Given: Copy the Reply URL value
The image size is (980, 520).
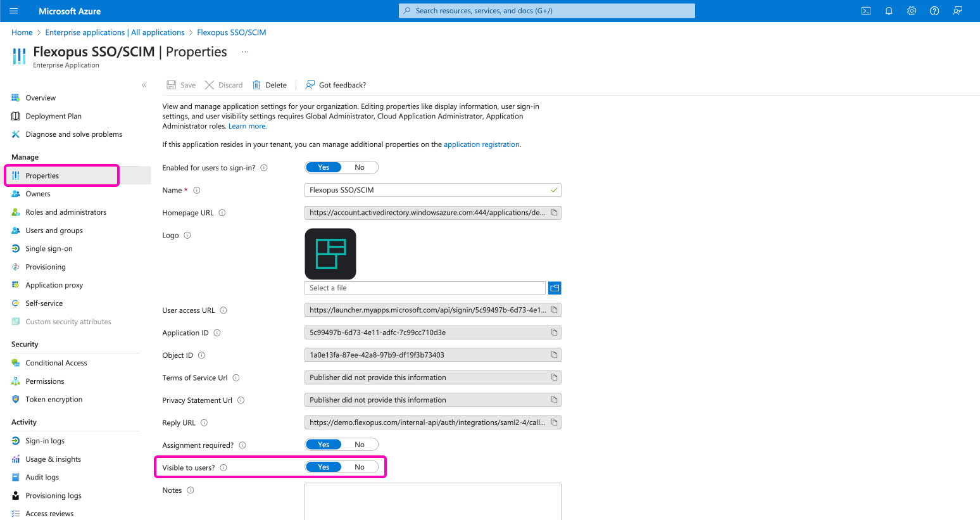Looking at the screenshot, I should [554, 422].
